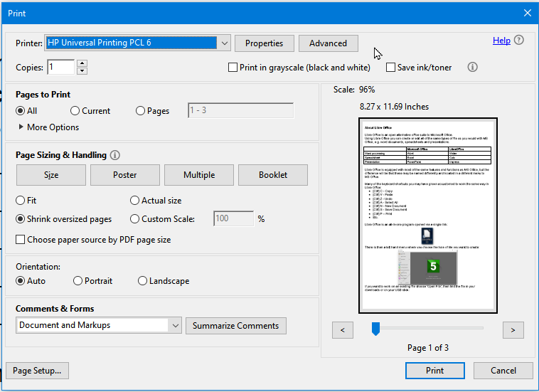The width and height of the screenshot is (539, 392).
Task: Enable Print in grayscale checkbox
Action: (233, 68)
